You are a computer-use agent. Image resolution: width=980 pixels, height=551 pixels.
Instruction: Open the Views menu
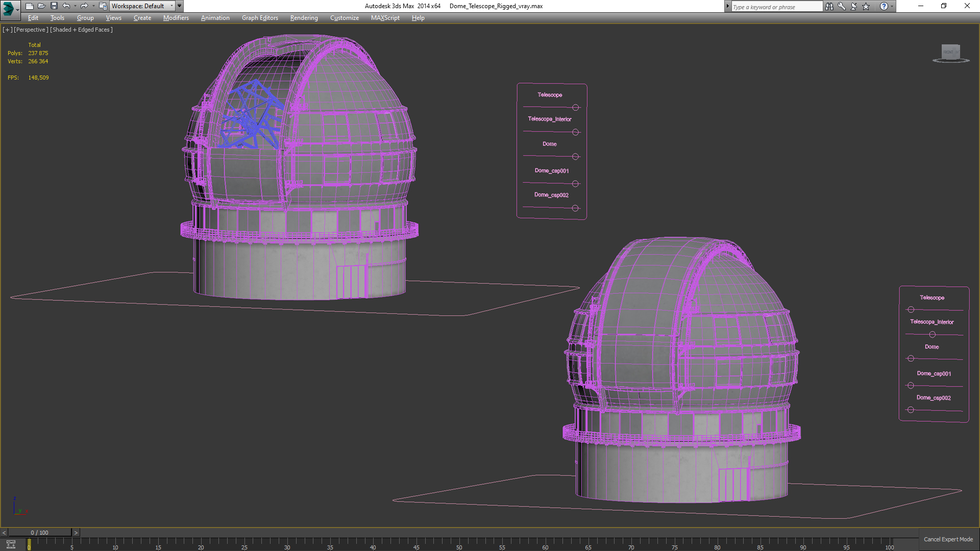point(113,18)
